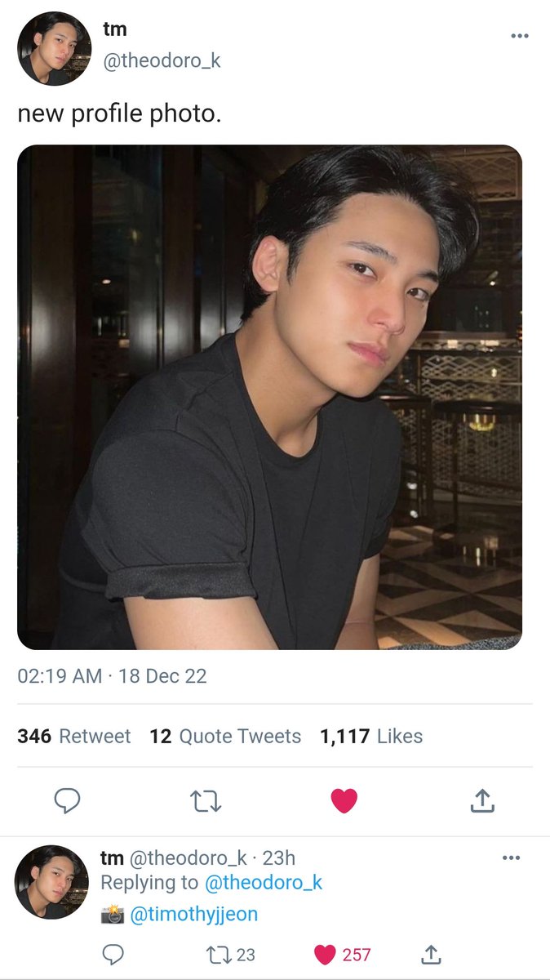550x980 pixels.
Task: Open @theodoro_k in Replying to line
Action: click(264, 882)
